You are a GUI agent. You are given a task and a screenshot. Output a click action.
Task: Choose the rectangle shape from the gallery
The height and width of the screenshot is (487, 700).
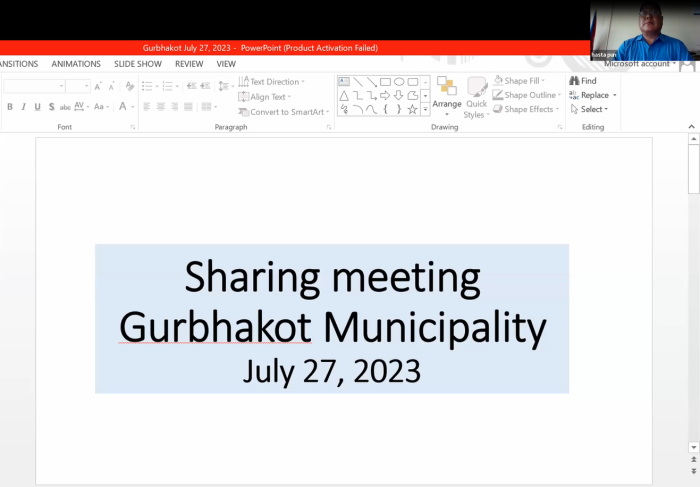[x=385, y=82]
